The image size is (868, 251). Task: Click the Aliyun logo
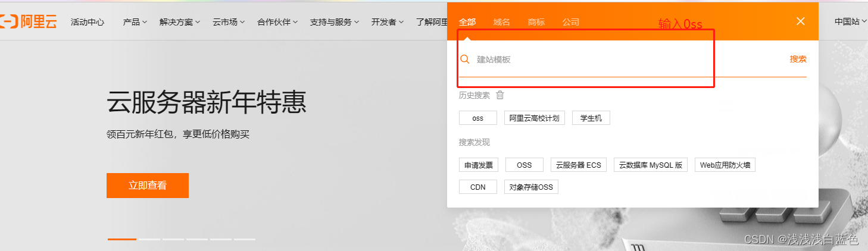(x=29, y=22)
